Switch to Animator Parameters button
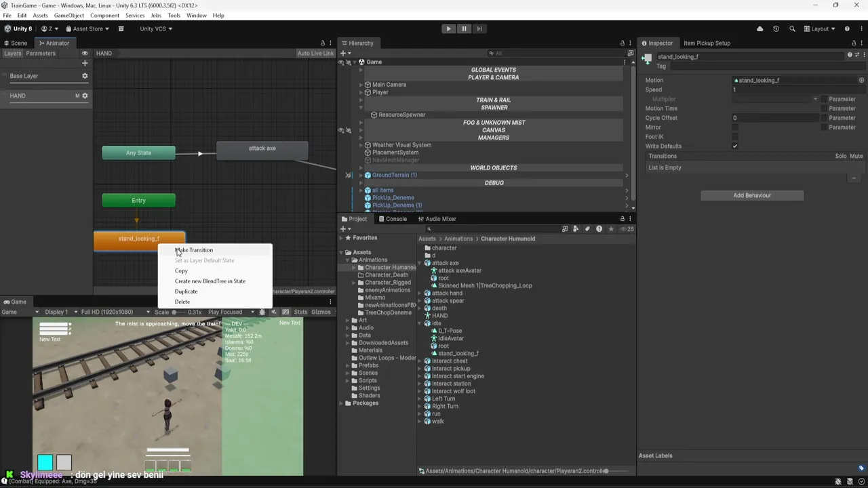The height and width of the screenshot is (488, 868). pos(41,53)
